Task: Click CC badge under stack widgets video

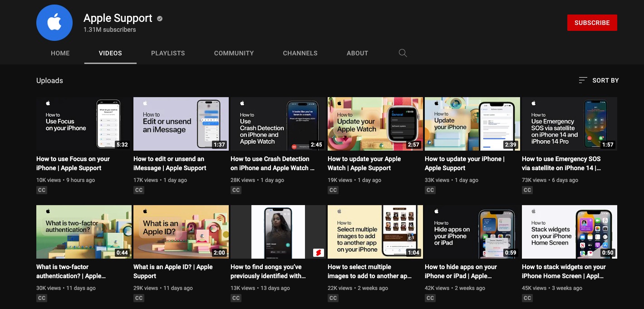Action: [x=527, y=298]
